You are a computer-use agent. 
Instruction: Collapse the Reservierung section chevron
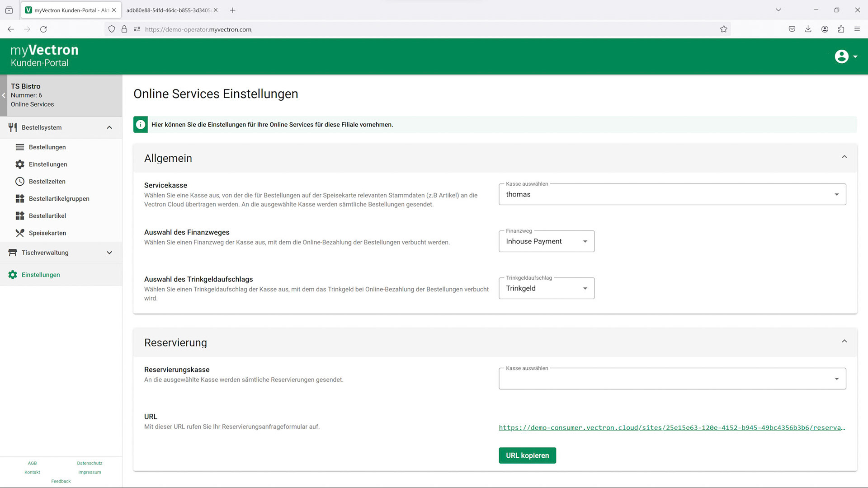[x=844, y=342]
